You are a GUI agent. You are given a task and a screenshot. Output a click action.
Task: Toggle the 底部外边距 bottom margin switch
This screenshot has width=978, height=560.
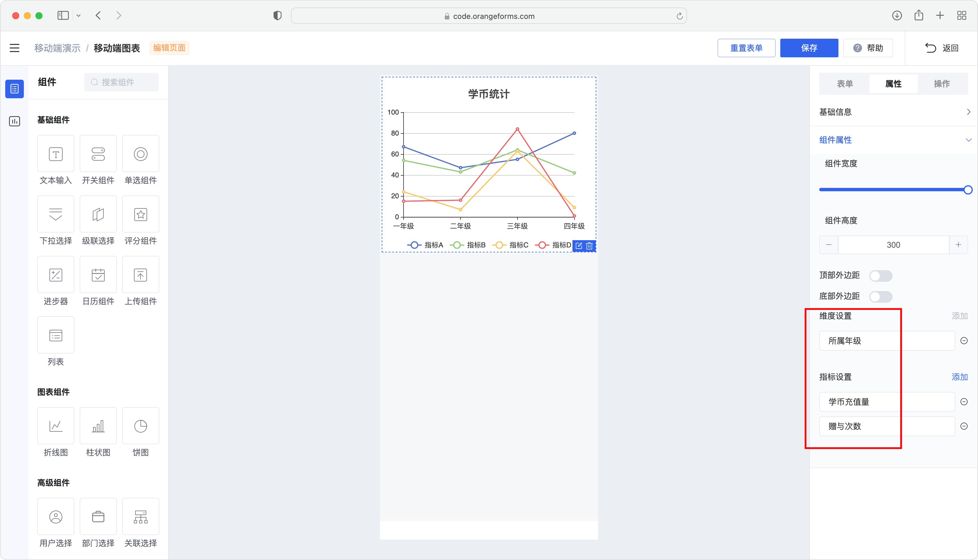881,297
